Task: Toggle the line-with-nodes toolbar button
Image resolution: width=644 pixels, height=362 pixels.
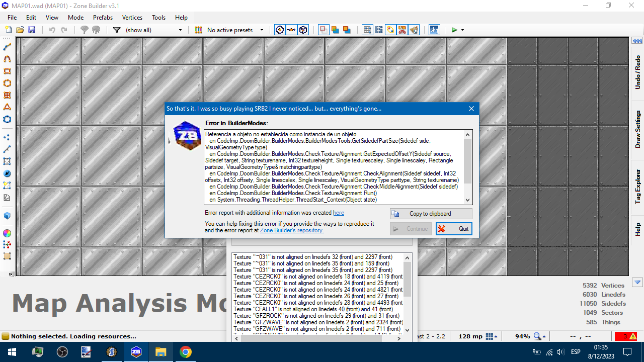Action: point(291,30)
